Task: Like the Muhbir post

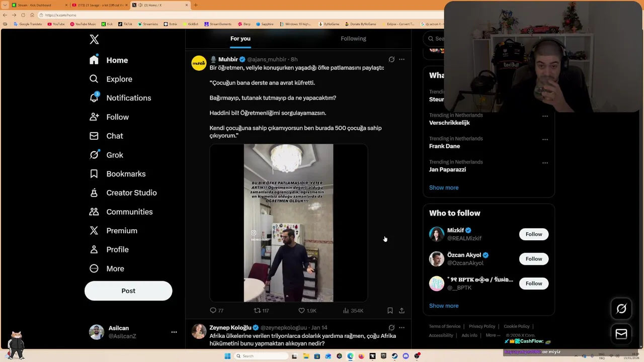Action: [x=307, y=311]
